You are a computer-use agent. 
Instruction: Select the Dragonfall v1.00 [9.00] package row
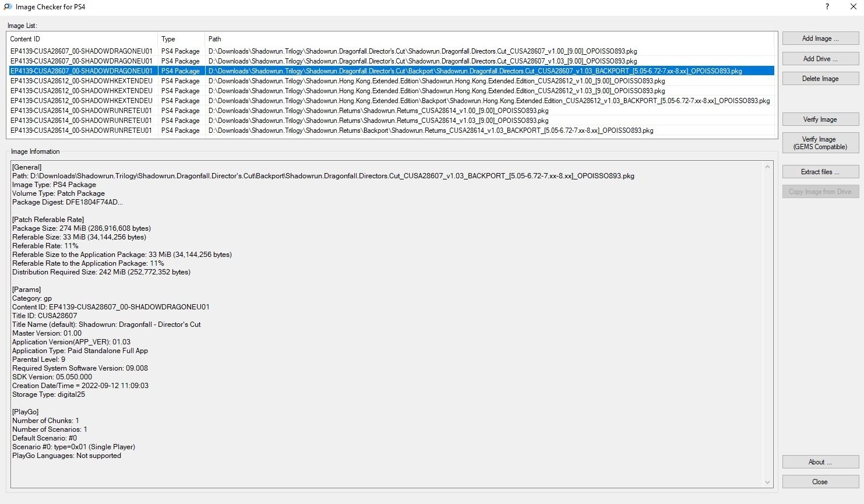pyautogui.click(x=390, y=51)
